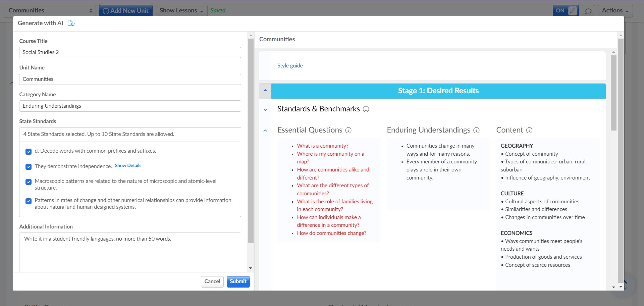Image resolution: width=644 pixels, height=306 pixels.
Task: Click 'How do communities change?' question
Action: click(332, 233)
